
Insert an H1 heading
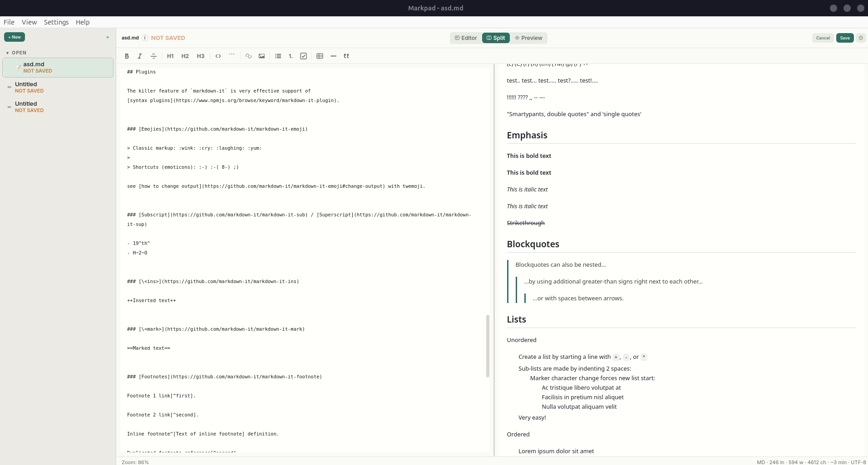pos(170,56)
